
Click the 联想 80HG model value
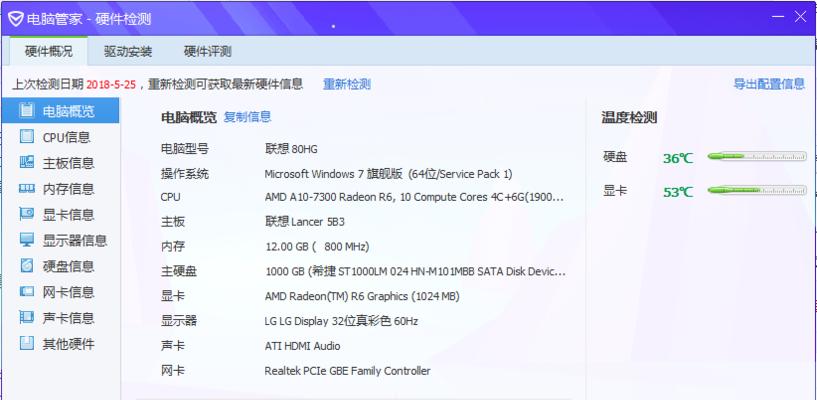pyautogui.click(x=291, y=149)
